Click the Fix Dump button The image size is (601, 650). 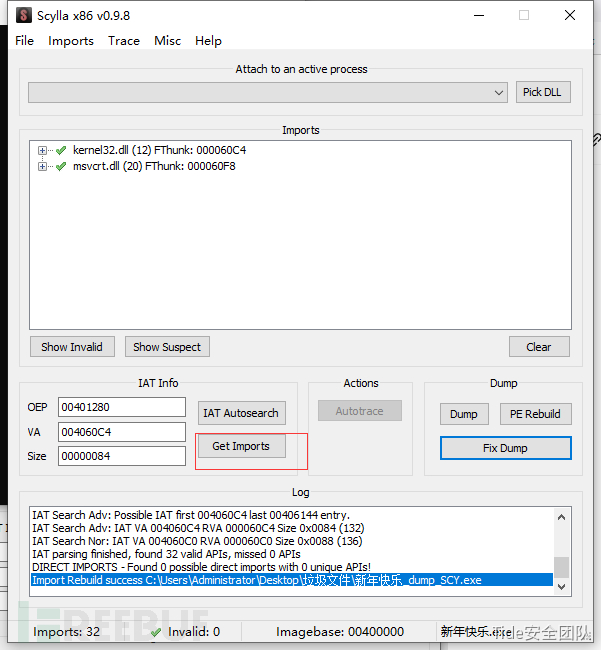pos(506,448)
